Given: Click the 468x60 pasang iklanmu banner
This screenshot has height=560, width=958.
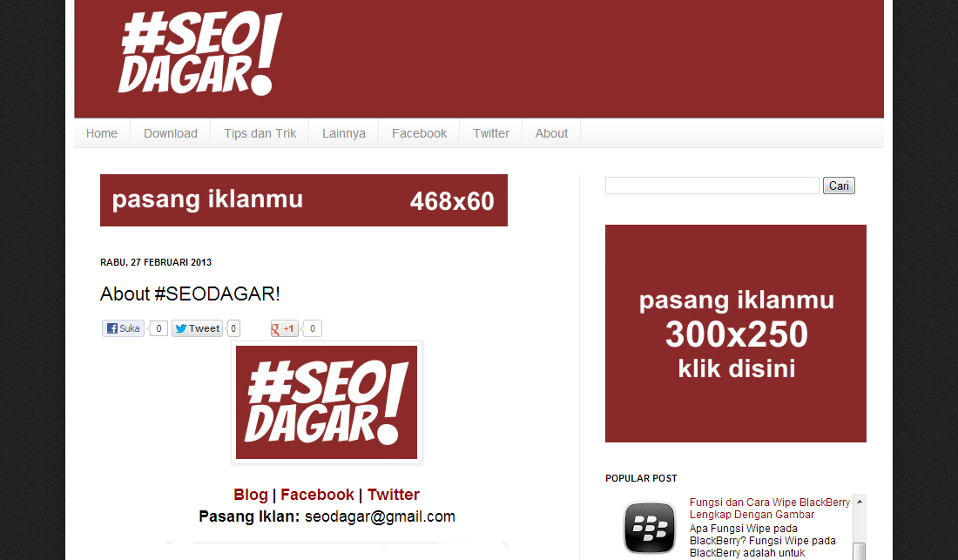Looking at the screenshot, I should [x=304, y=200].
